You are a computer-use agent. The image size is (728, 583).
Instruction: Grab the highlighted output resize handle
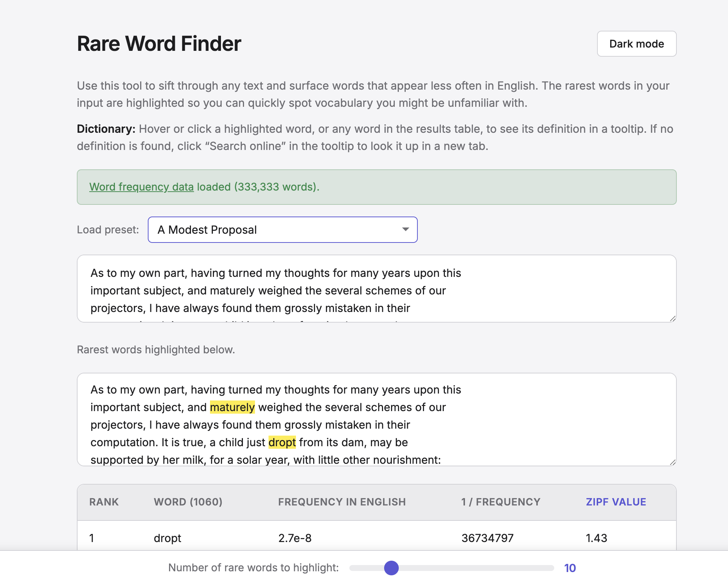[x=672, y=462]
